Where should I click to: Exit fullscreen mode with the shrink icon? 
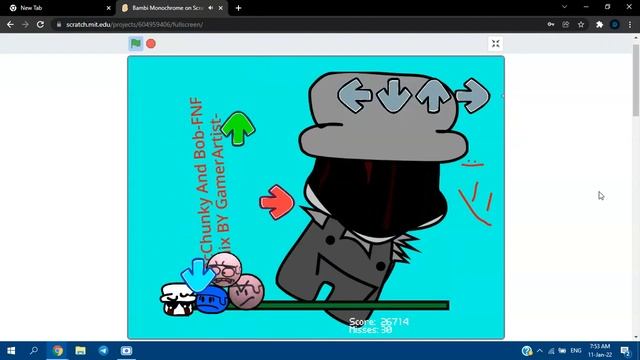496,44
